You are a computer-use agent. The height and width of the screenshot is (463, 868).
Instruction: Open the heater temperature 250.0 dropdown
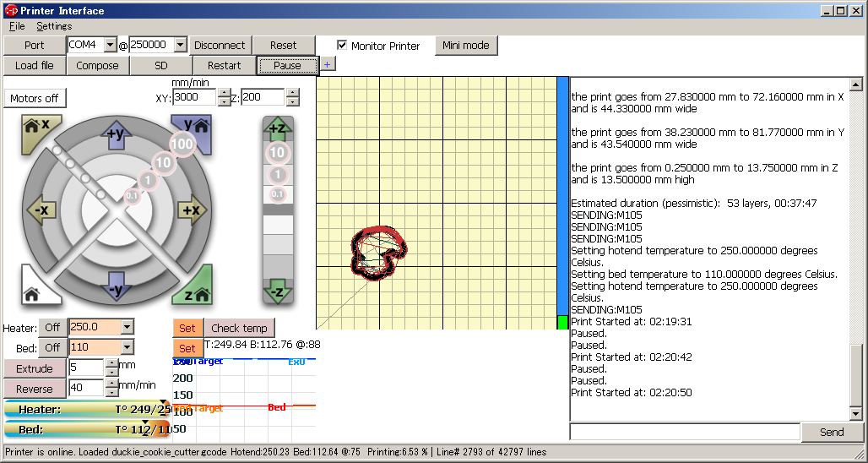tap(127, 327)
